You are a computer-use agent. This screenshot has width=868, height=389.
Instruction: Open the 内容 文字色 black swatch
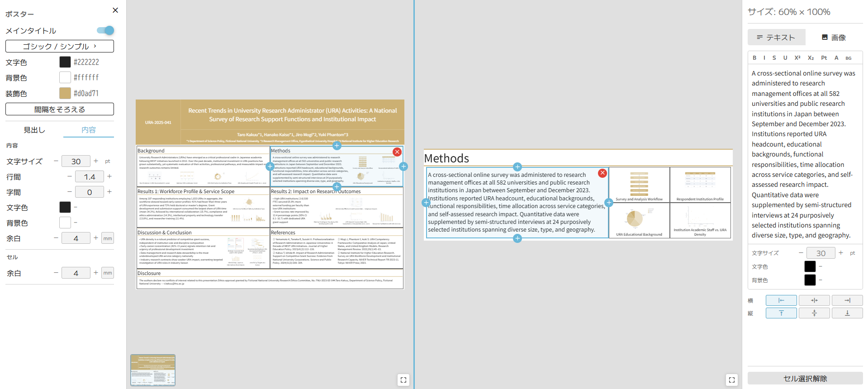point(65,207)
